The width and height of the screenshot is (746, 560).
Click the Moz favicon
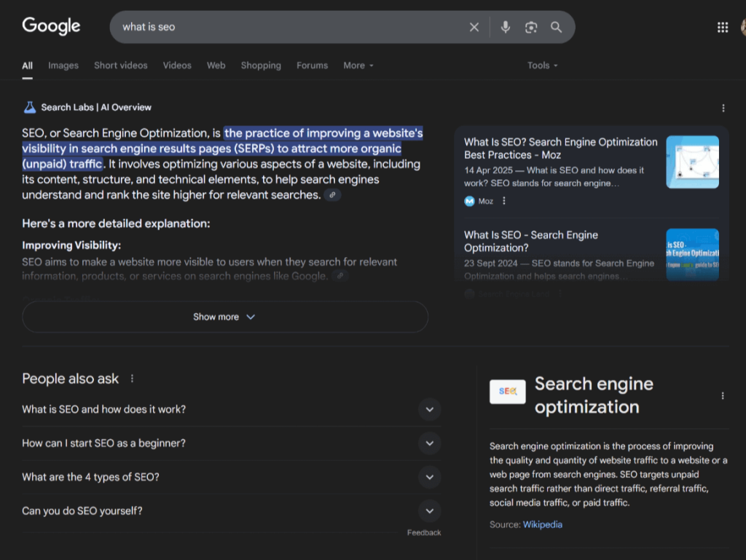(x=470, y=201)
